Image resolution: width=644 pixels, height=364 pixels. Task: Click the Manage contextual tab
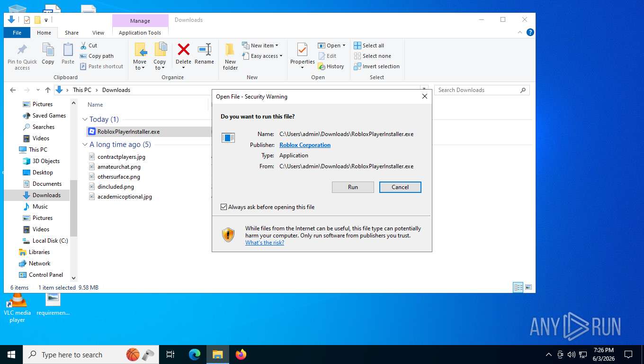140,21
